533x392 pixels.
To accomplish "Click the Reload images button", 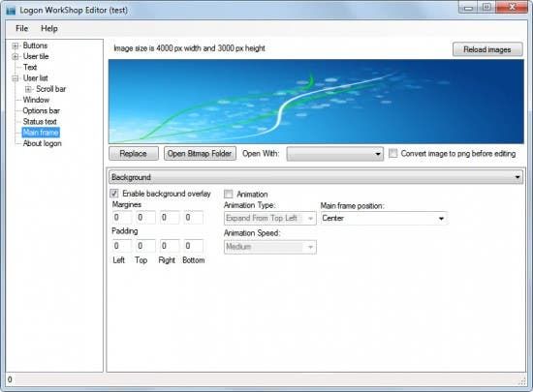I will [487, 49].
